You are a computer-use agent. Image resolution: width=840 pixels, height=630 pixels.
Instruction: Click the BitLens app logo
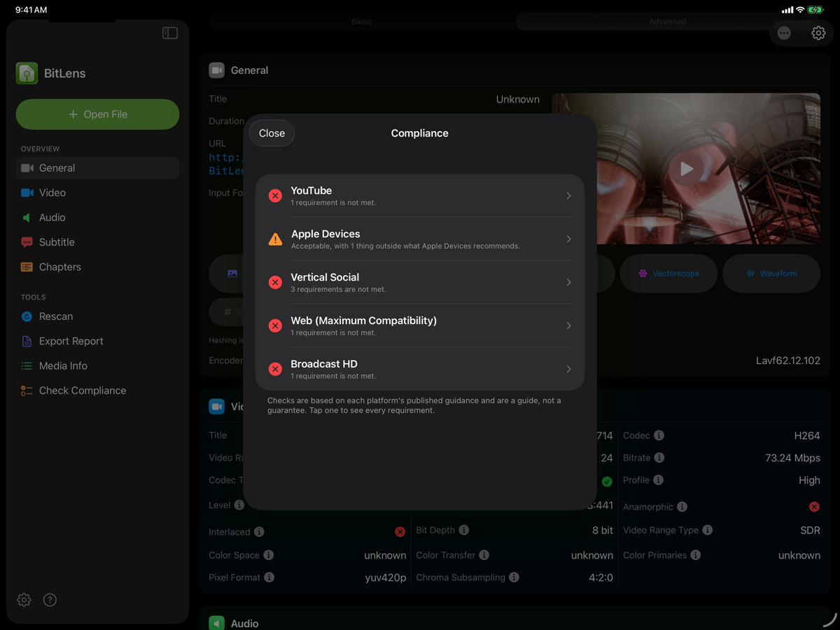point(27,73)
